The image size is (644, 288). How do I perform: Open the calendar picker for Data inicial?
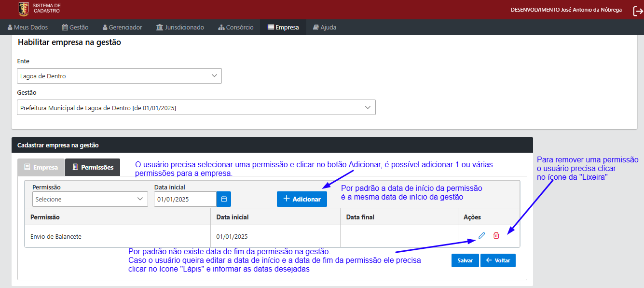coord(224,199)
